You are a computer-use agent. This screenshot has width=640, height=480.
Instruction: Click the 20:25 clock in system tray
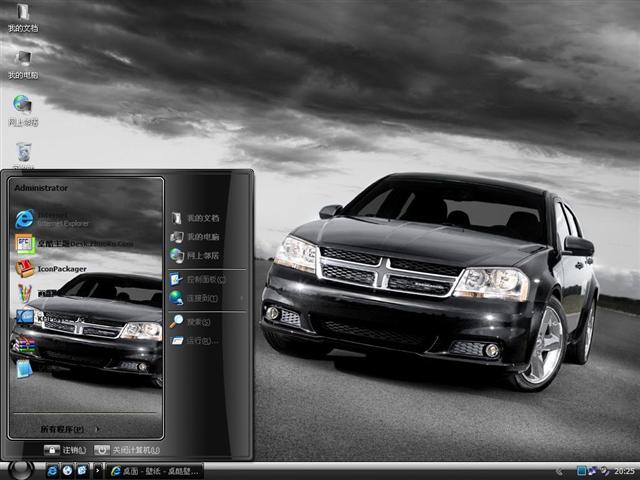[x=623, y=470]
